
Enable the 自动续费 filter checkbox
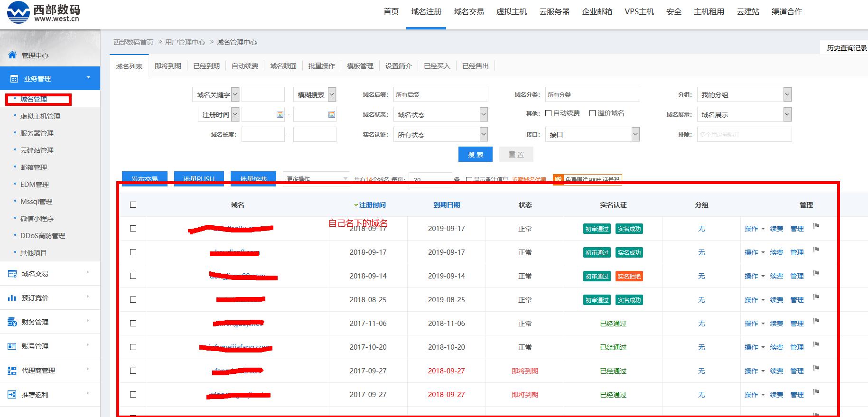coord(548,113)
